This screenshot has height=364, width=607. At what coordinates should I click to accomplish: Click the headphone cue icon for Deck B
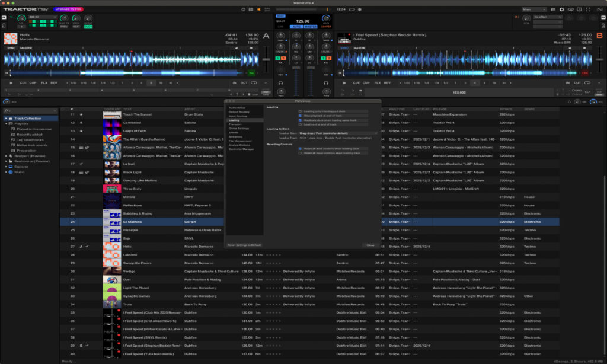click(x=326, y=83)
